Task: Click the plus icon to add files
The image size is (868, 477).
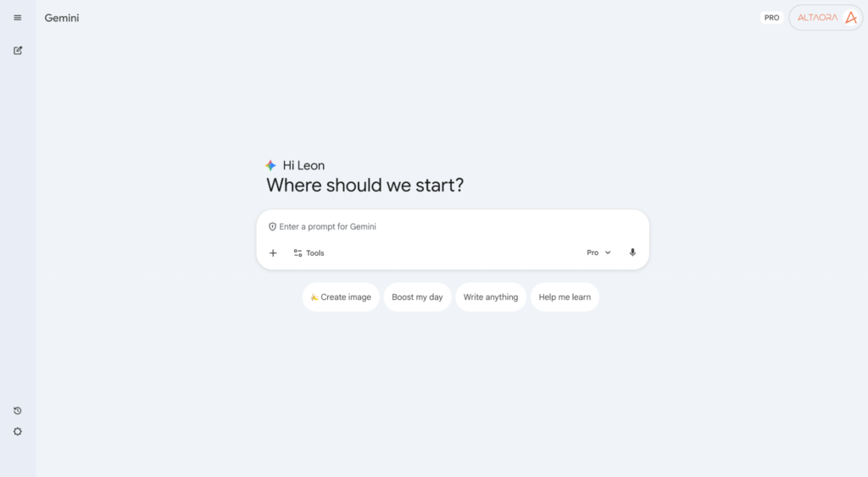Action: click(x=273, y=252)
